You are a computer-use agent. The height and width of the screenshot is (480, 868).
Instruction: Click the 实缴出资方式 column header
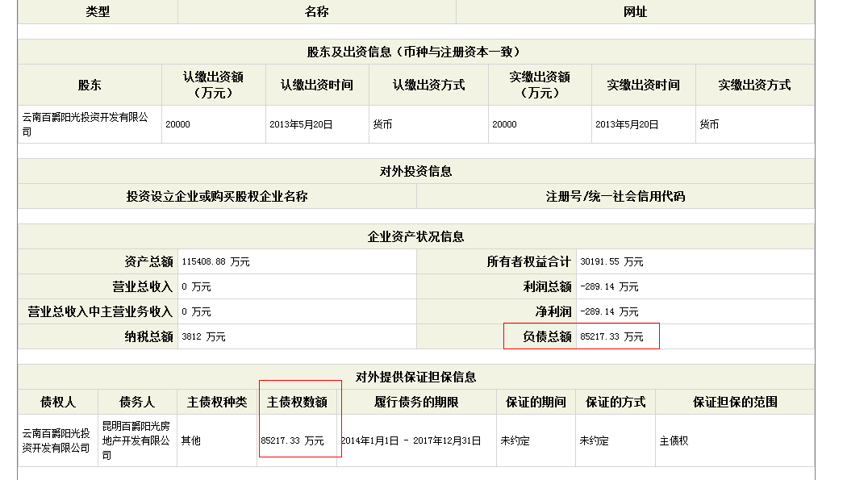click(x=754, y=85)
